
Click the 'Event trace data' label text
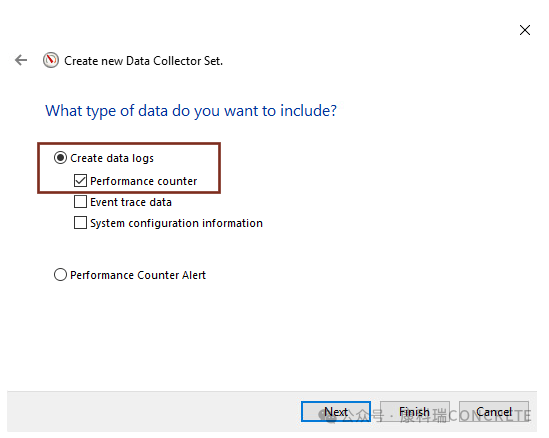pos(131,202)
